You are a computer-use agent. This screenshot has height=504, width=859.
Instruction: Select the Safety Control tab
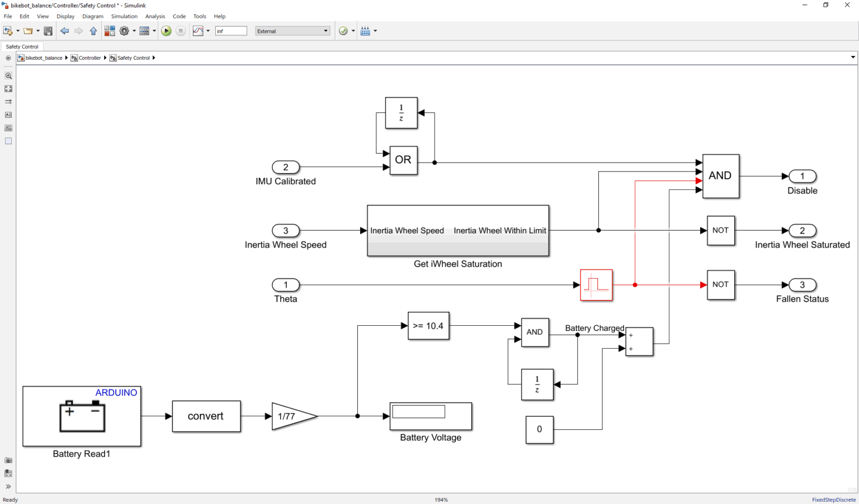tap(22, 47)
